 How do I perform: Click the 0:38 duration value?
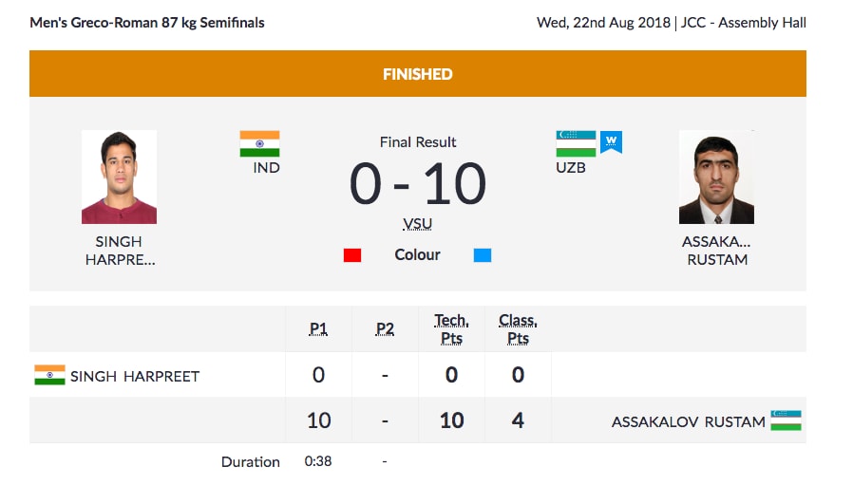[317, 461]
